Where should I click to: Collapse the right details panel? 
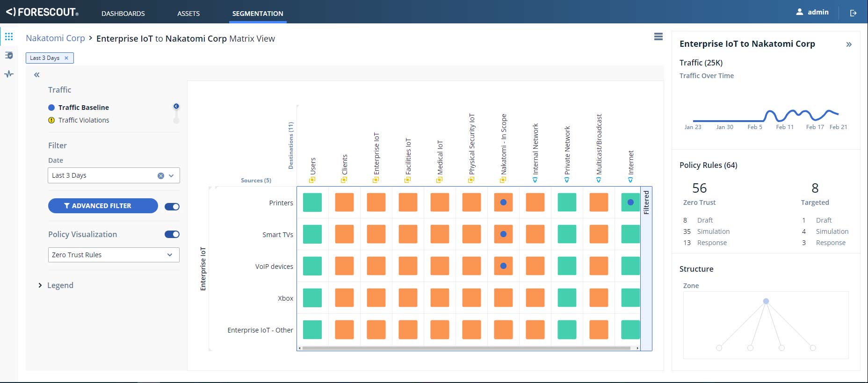pos(849,44)
